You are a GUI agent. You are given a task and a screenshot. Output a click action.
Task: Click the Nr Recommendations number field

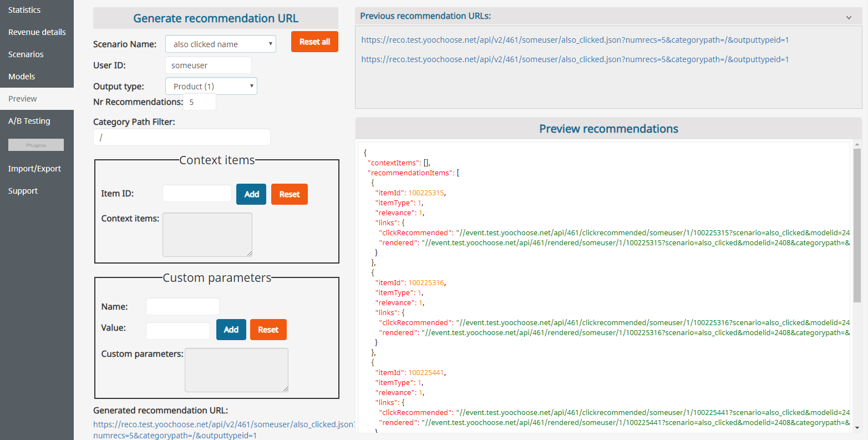[200, 102]
